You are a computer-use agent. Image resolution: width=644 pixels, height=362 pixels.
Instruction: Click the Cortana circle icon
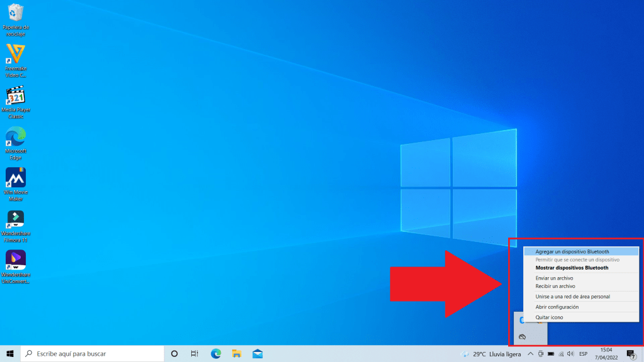(174, 354)
